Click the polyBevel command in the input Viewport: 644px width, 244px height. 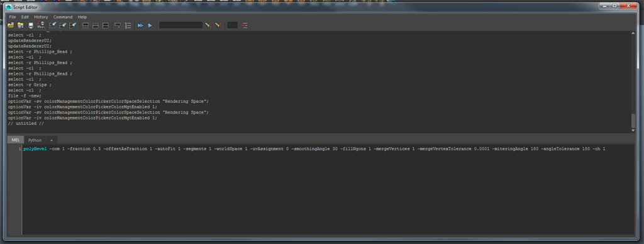pyautogui.click(x=35, y=148)
